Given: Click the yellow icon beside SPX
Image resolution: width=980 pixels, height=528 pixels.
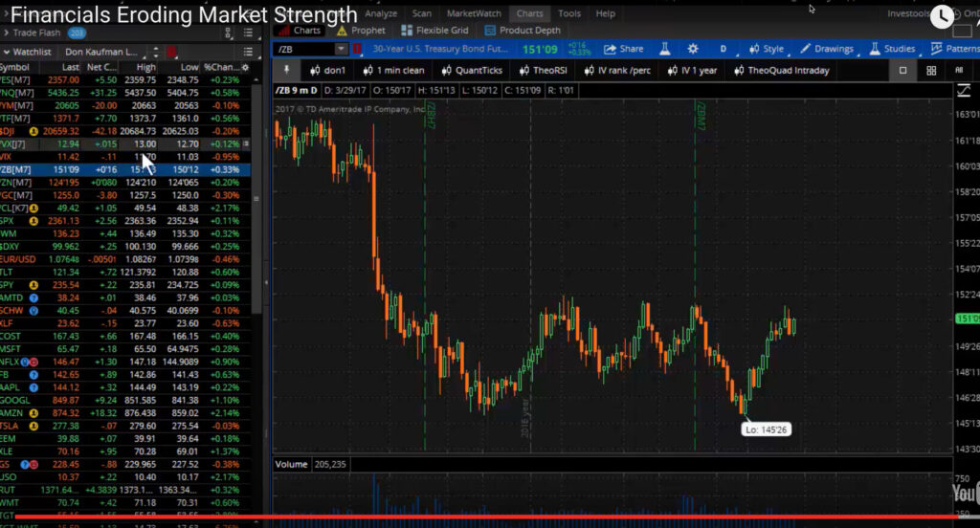Looking at the screenshot, I should pos(33,221).
